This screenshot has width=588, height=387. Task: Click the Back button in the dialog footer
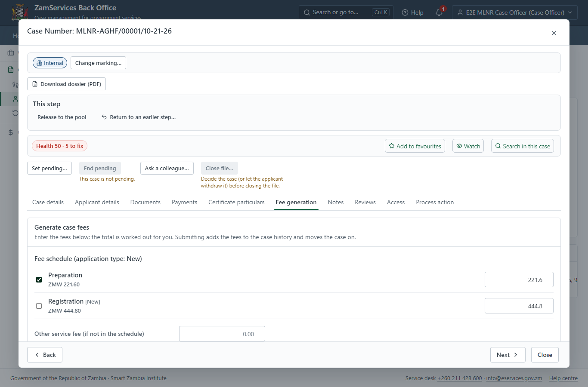point(45,355)
